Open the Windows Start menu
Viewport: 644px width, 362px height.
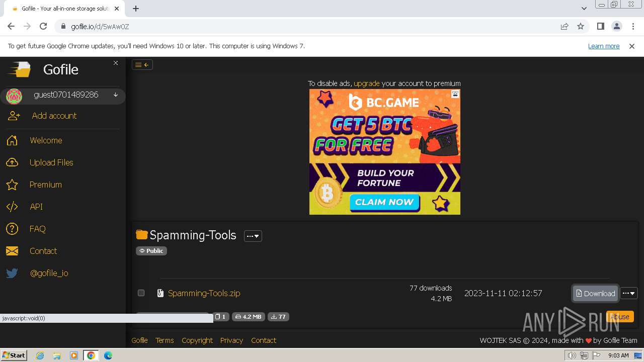(14, 355)
